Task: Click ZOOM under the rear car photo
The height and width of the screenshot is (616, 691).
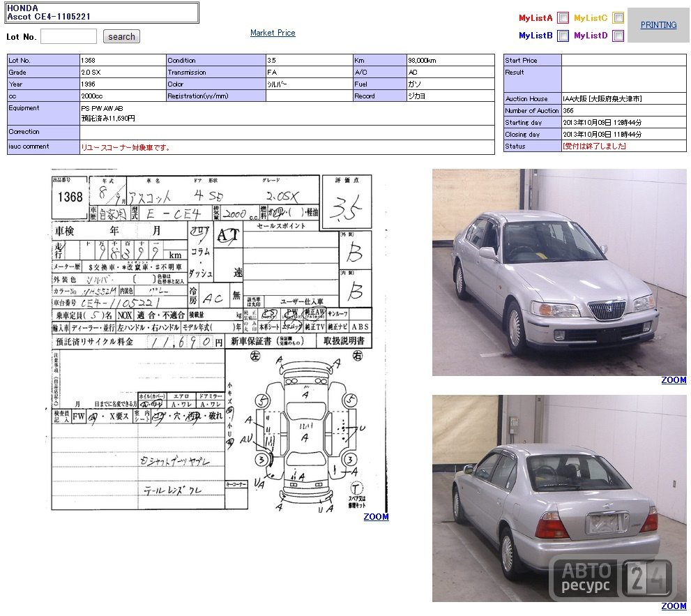Action: 674,606
